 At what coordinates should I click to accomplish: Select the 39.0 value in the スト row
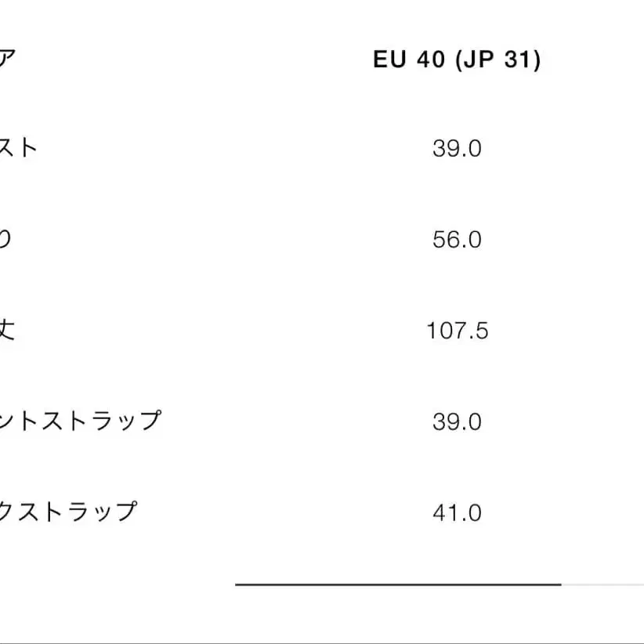[x=457, y=148]
